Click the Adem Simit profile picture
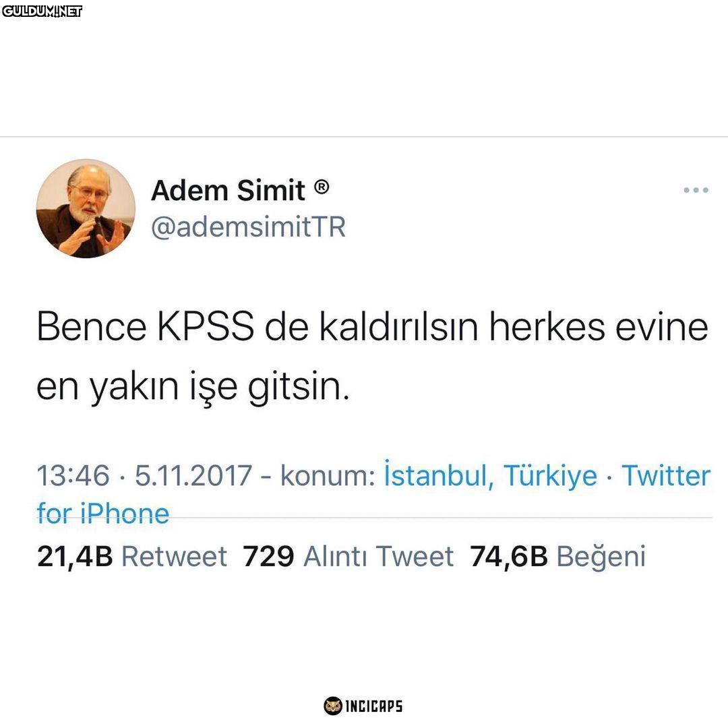728x728 pixels. point(86,208)
